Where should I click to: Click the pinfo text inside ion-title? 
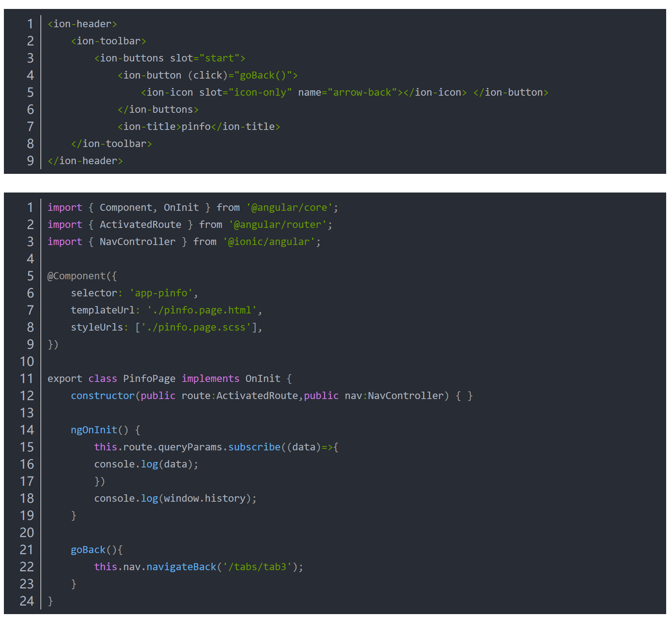pyautogui.click(x=196, y=126)
